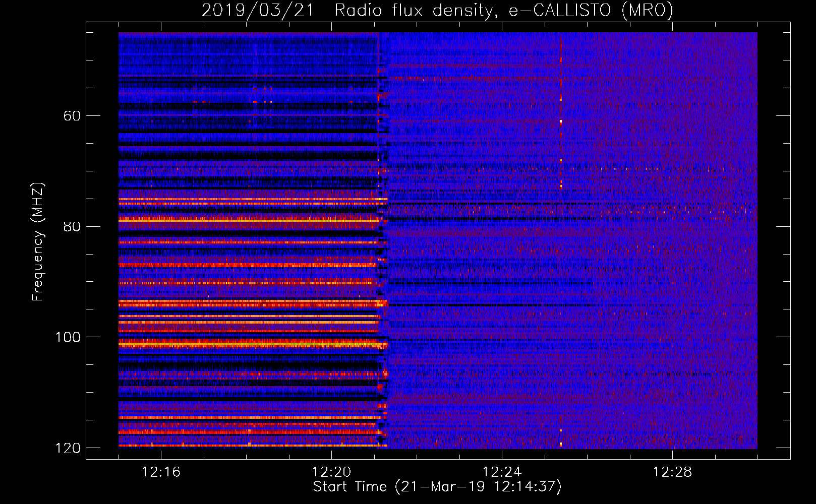
Task: Click the 'Start Time (21-Mar-19 12:14:37)' label
Action: pos(437,487)
